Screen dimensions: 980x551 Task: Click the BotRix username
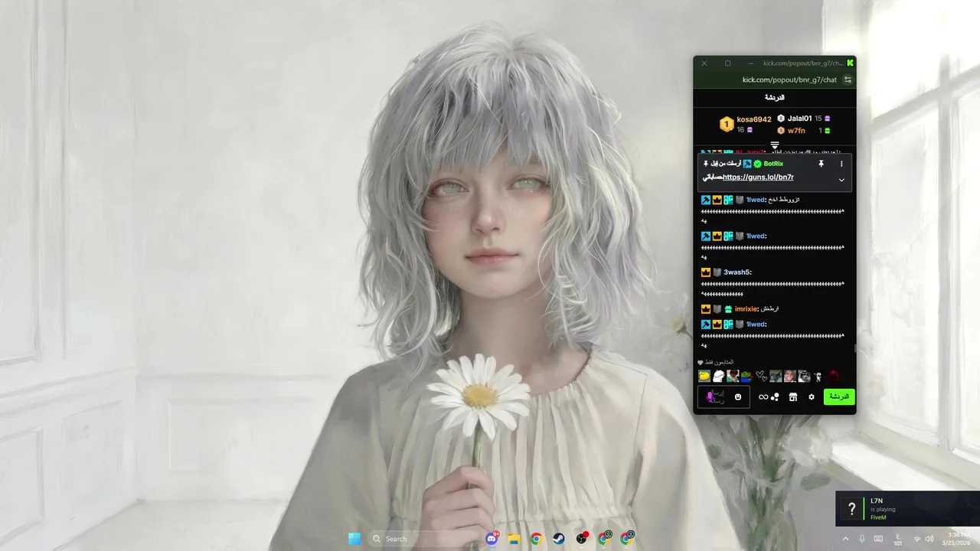tap(773, 164)
